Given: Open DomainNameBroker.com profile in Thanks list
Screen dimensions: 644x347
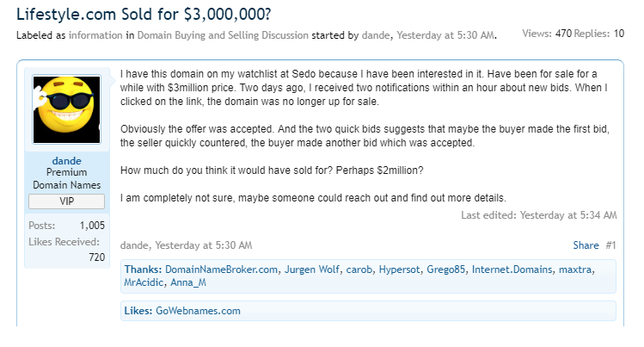Looking at the screenshot, I should click(221, 270).
